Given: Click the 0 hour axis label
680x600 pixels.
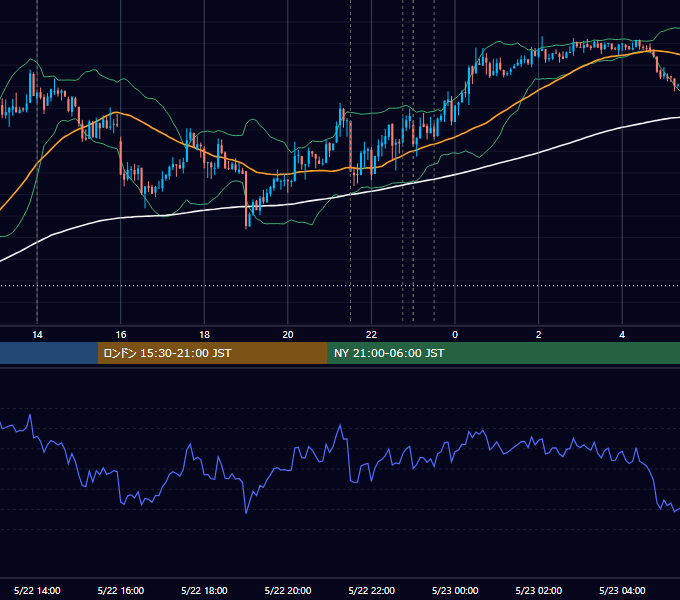Looking at the screenshot, I should [x=455, y=335].
